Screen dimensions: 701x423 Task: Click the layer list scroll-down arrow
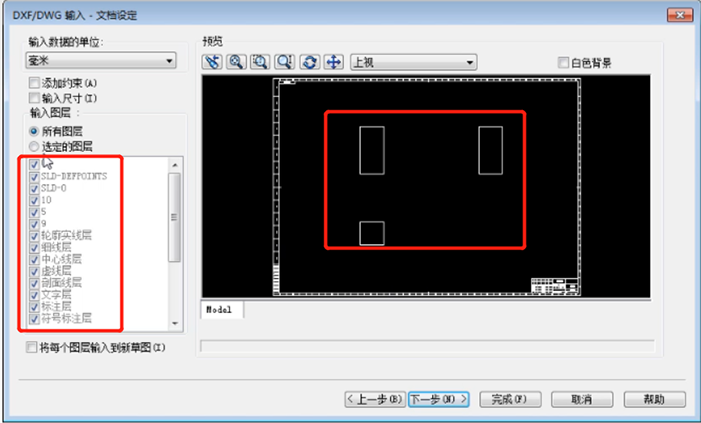click(x=174, y=324)
